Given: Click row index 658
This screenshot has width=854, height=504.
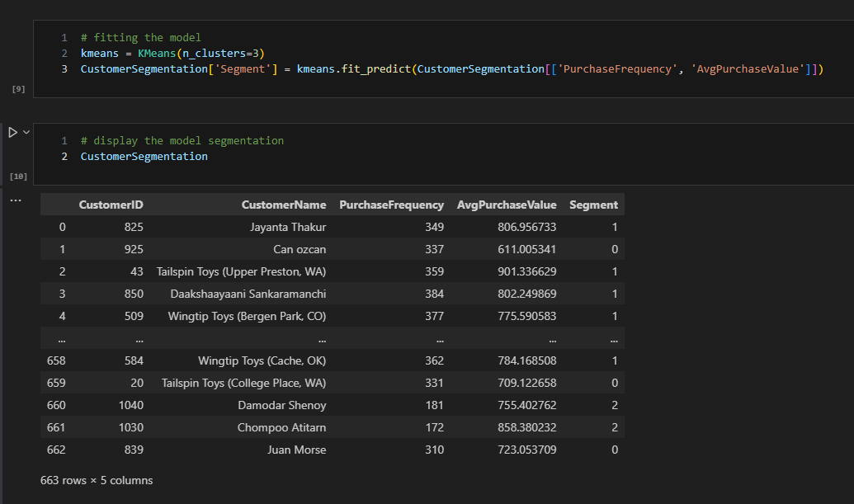Looking at the screenshot, I should click(56, 360).
